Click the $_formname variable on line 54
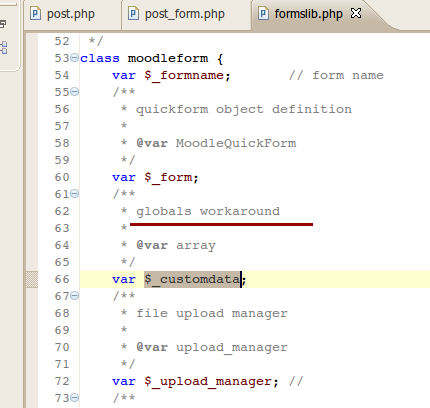The image size is (430, 408). coord(184,75)
